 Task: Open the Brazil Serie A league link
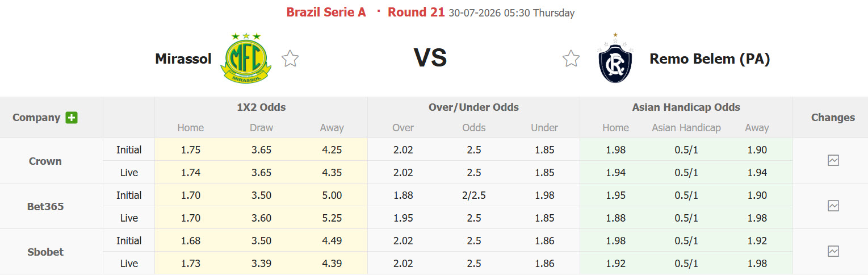(x=326, y=13)
